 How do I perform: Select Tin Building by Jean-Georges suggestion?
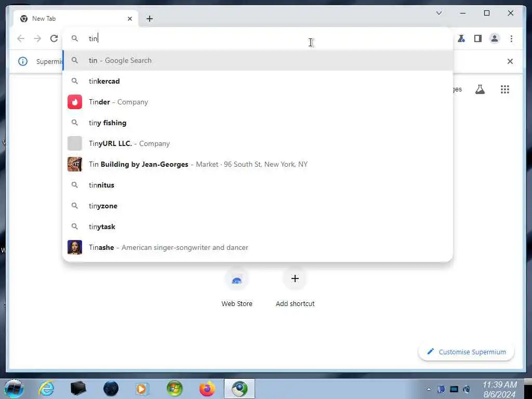(258, 164)
